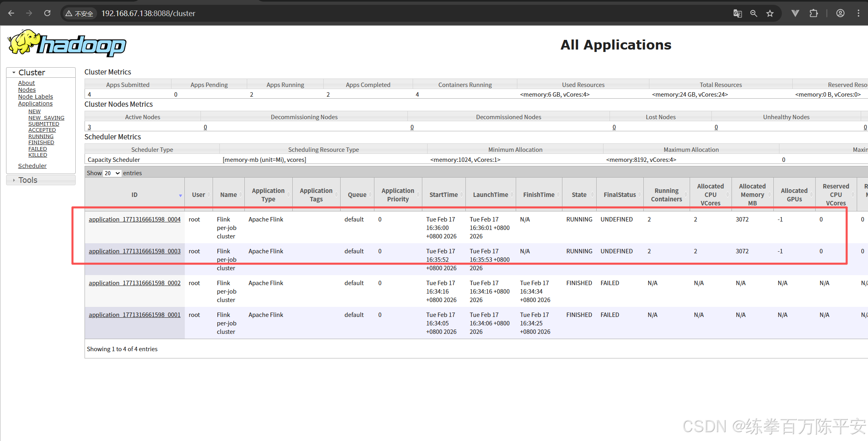Sort by Running Containers column
Screen dimensions: 868x441
tap(666, 195)
